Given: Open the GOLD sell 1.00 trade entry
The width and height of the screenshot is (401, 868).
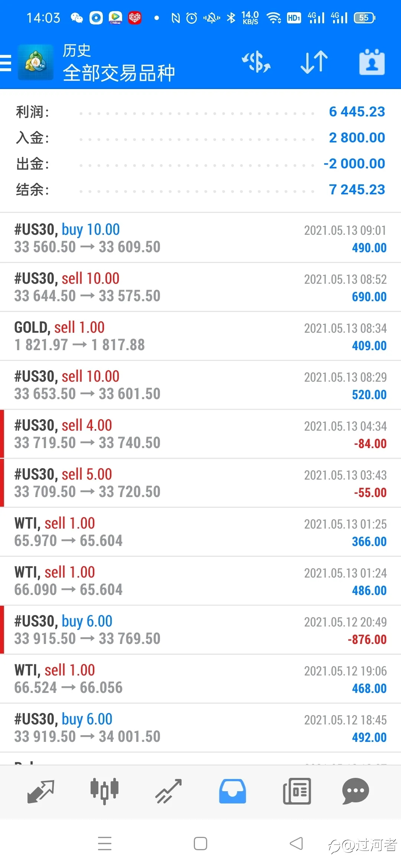Looking at the screenshot, I should (200, 336).
